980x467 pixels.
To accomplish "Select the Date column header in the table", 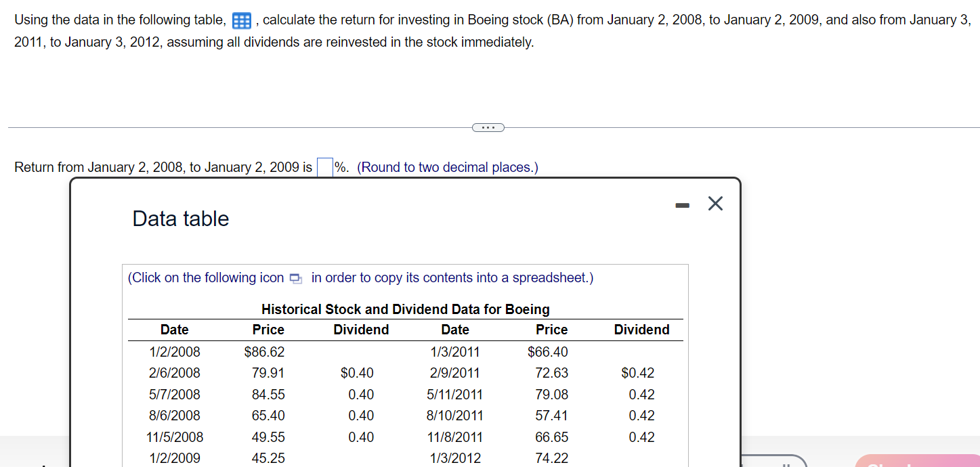I will pos(174,330).
